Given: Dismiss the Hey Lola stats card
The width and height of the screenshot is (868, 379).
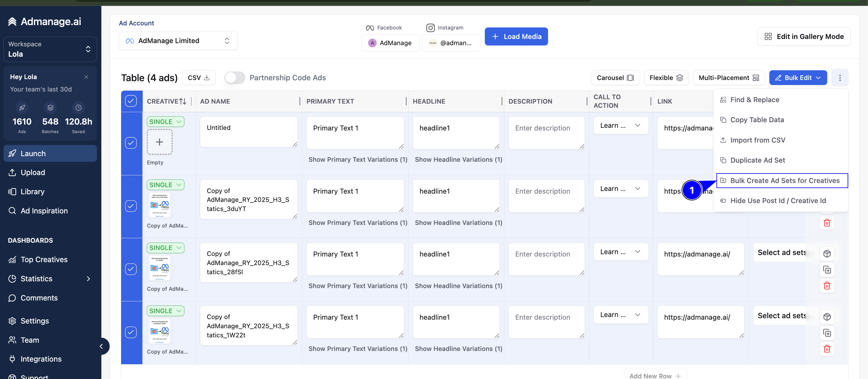Looking at the screenshot, I should pyautogui.click(x=86, y=77).
